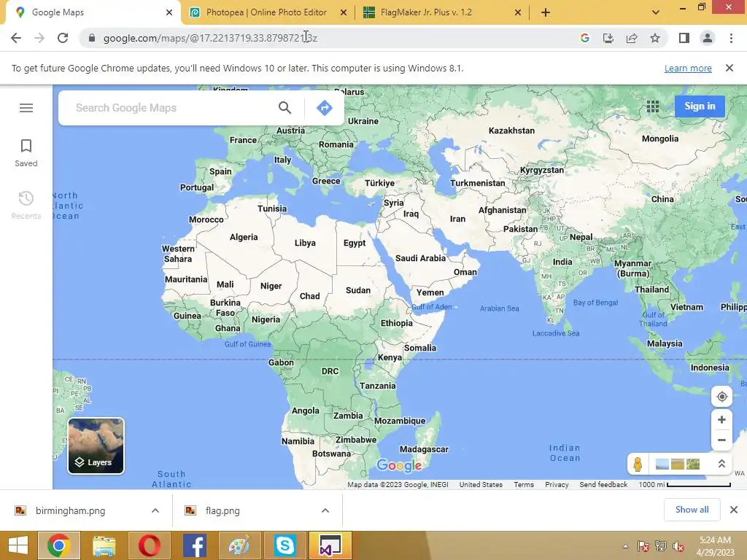Open the Chrome profile avatar
747x560 pixels.
click(708, 38)
